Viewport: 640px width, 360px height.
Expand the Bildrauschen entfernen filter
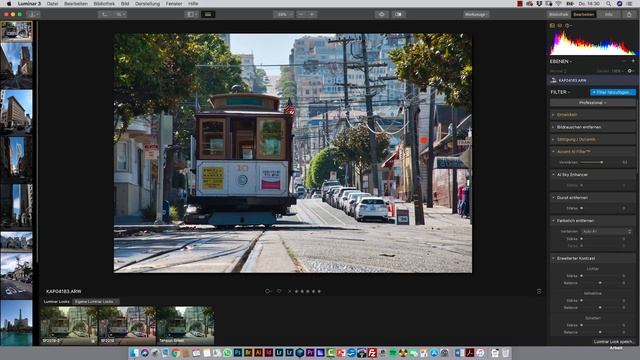(592, 127)
